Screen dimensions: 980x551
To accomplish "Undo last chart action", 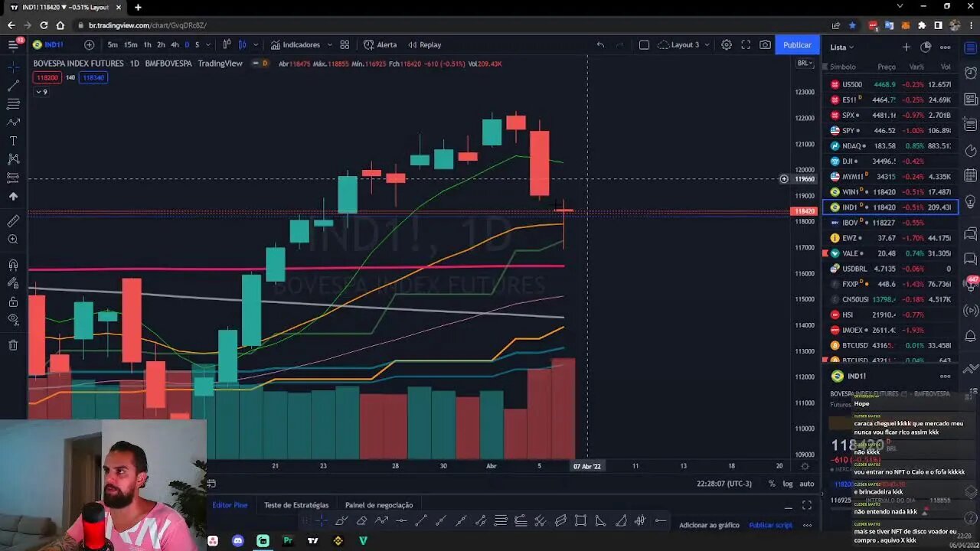I will point(600,44).
